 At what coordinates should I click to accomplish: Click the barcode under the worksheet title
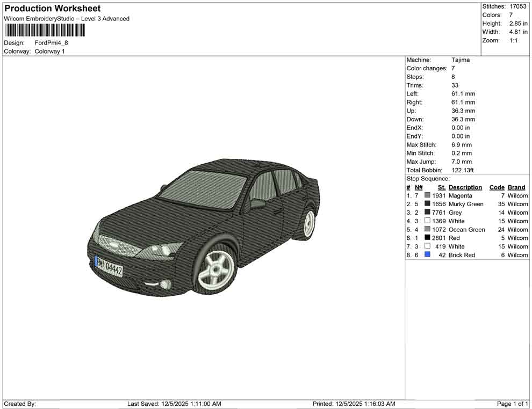[x=45, y=30]
